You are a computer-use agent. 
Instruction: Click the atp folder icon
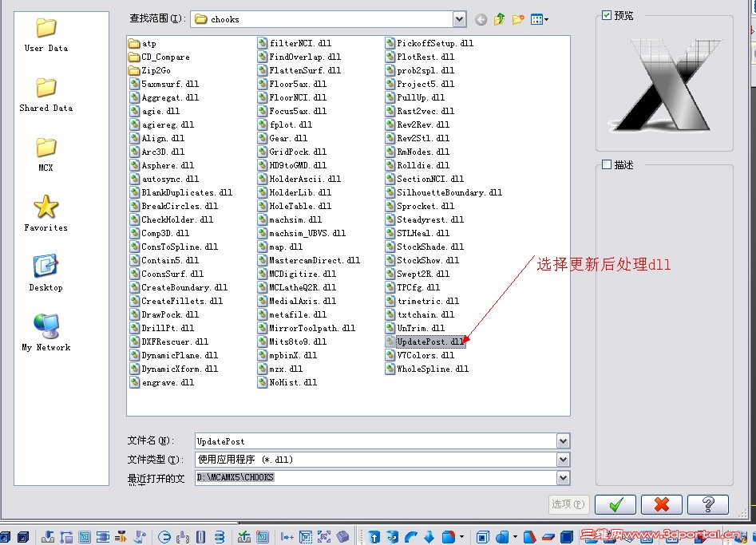coord(134,43)
